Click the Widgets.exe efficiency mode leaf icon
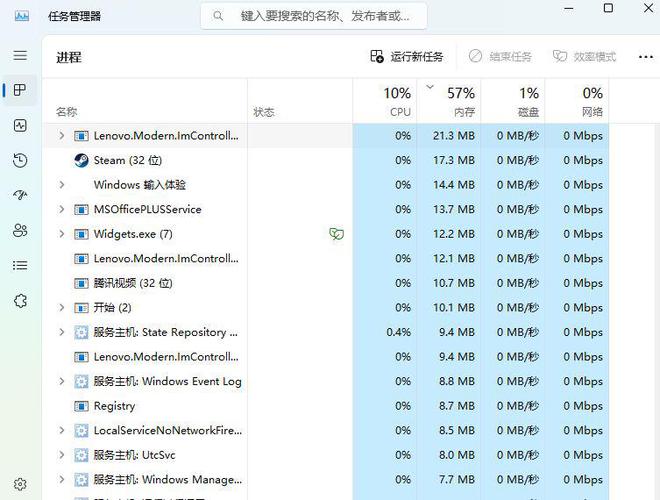The image size is (660, 500). [336, 234]
